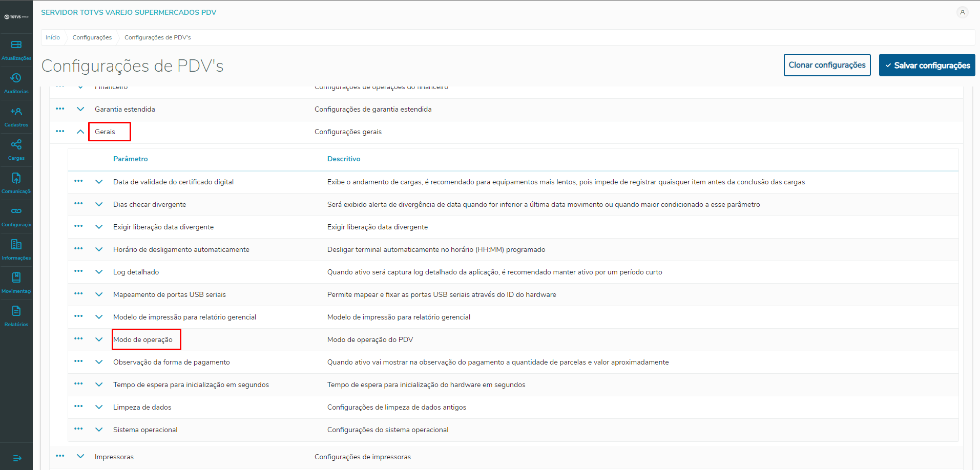This screenshot has width=980, height=470.
Task: Click Configurações de PDV's breadcrumb
Action: click(x=158, y=37)
